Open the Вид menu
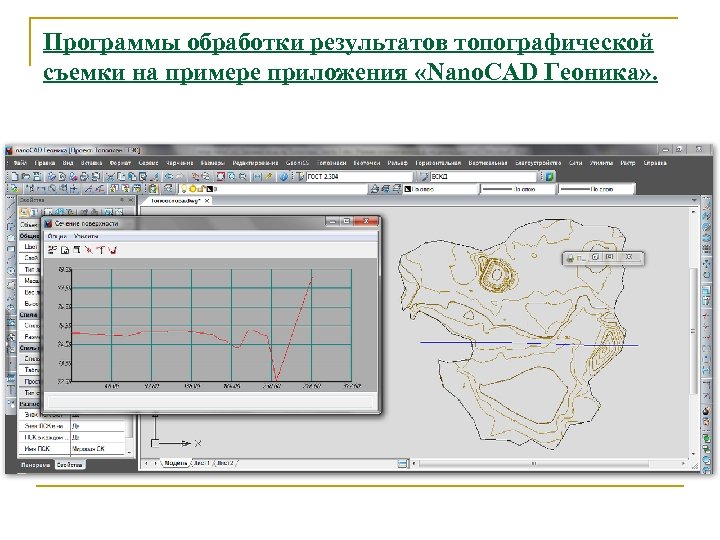Image resolution: width=720 pixels, height=540 pixels. click(68, 163)
